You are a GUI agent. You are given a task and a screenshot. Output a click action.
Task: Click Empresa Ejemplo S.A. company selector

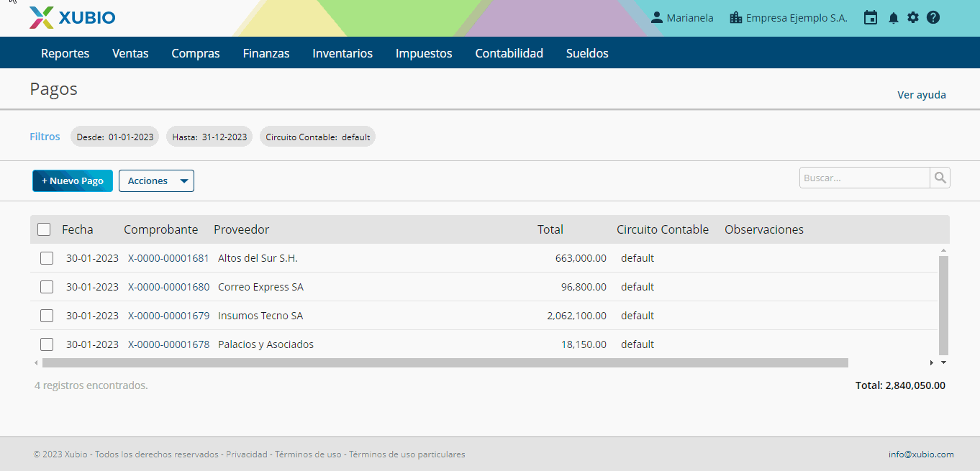[789, 18]
